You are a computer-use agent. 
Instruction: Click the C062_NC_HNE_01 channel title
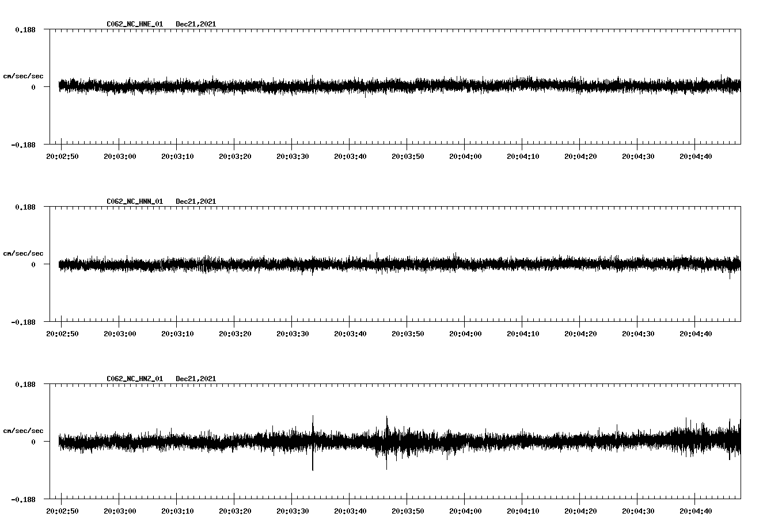pos(135,24)
